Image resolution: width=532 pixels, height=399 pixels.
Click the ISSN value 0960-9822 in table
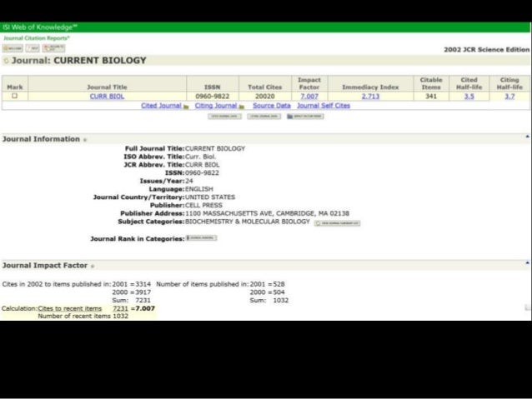(x=213, y=97)
